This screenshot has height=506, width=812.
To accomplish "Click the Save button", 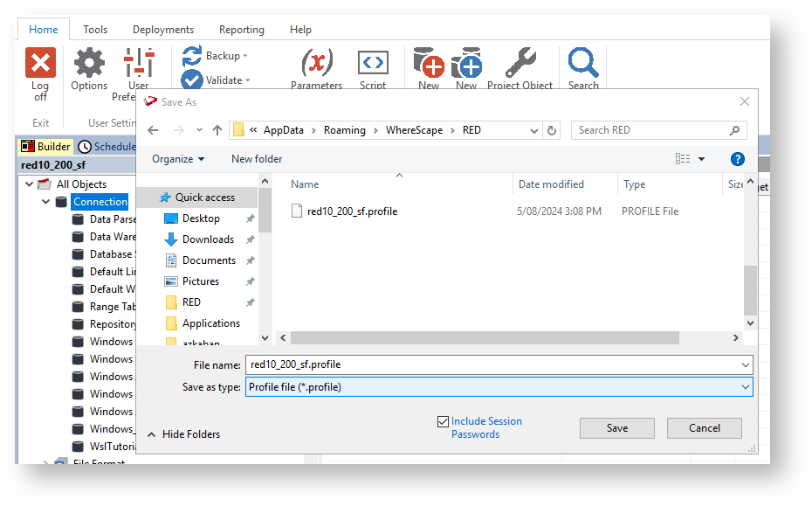I will point(617,428).
